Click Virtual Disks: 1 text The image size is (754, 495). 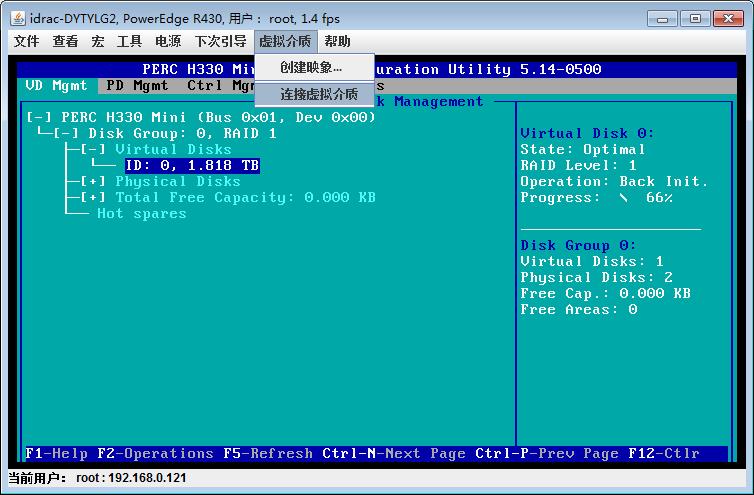pos(592,262)
